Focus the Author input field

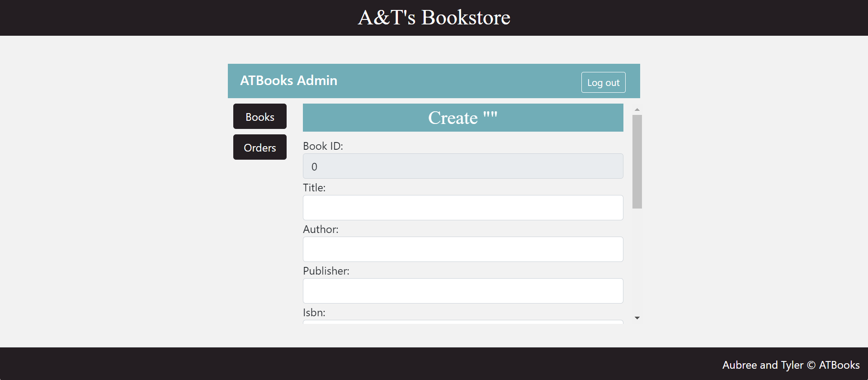pos(463,249)
